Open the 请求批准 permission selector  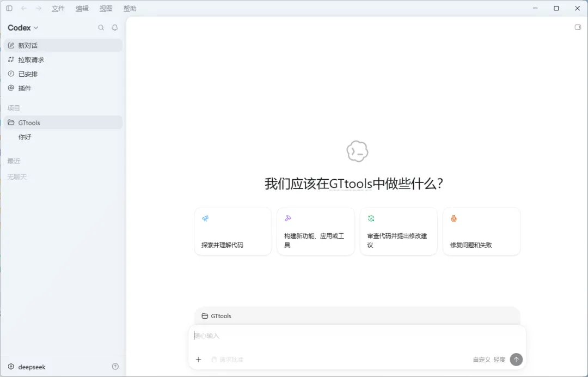pyautogui.click(x=227, y=360)
